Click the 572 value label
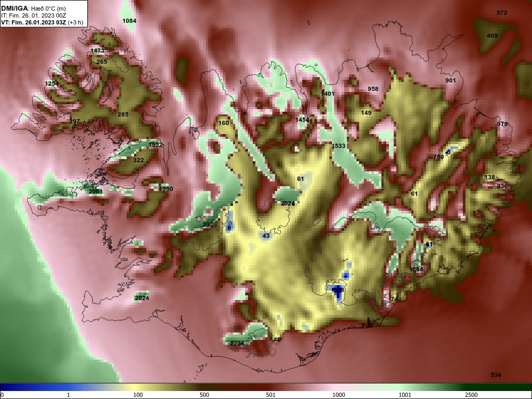This screenshot has width=532, height=399. 502,13
